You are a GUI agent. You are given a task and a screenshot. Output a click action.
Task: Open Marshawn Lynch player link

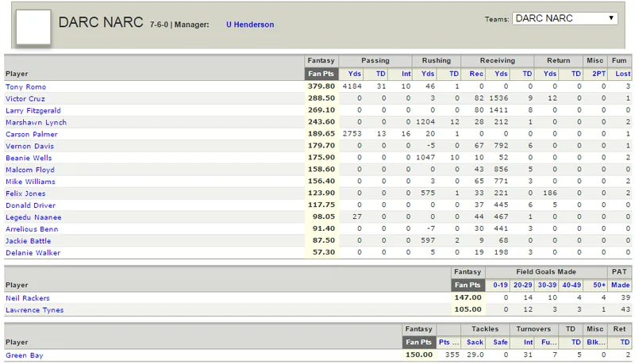(x=36, y=122)
